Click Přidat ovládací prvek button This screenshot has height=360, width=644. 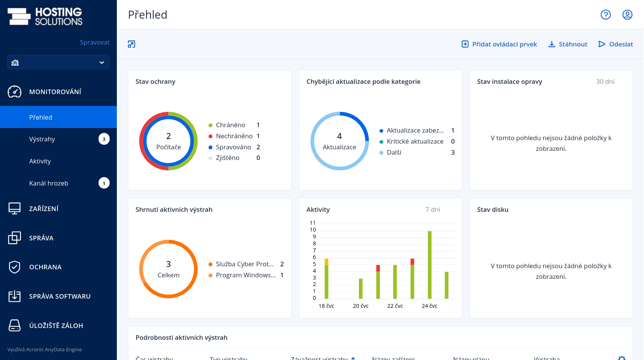pos(499,44)
